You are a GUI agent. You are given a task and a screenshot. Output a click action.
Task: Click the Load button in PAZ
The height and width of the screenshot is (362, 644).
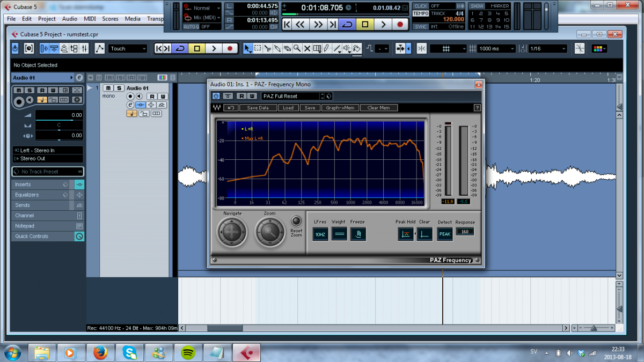coord(288,108)
